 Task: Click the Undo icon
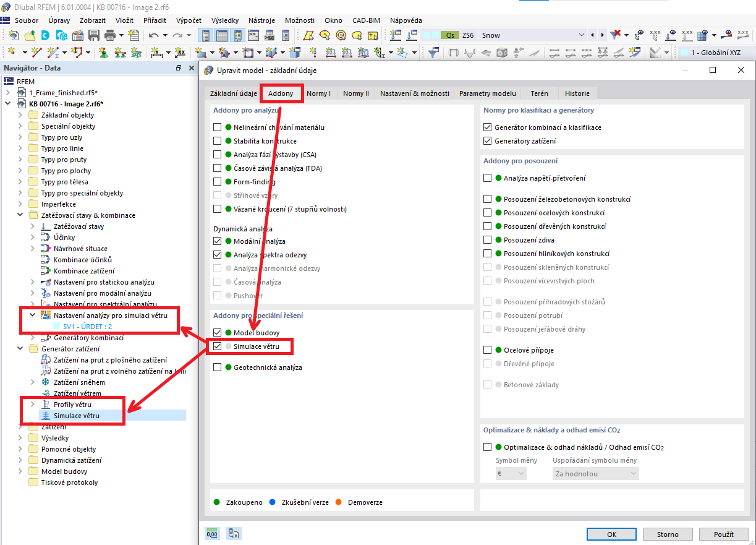(x=152, y=35)
